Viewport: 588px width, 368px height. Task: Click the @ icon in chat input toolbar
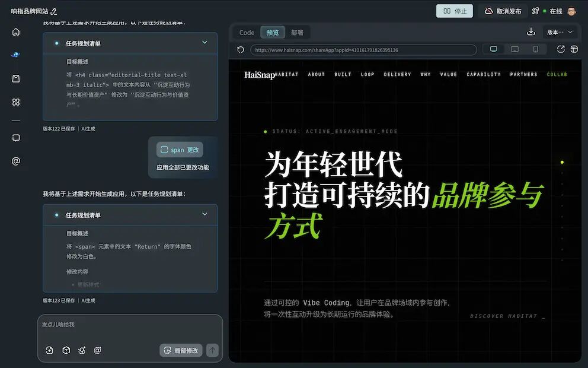[97, 350]
